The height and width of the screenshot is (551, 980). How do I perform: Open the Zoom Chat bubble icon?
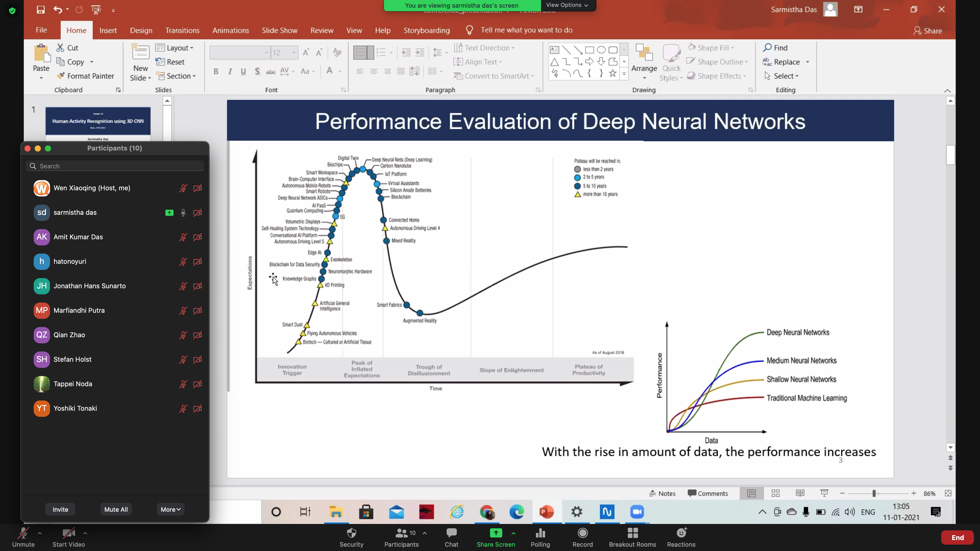451,533
